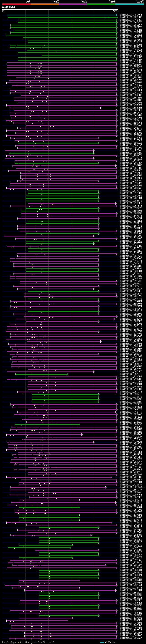Select the UniRef100_A2SY15 row label

tap(131, 47)
